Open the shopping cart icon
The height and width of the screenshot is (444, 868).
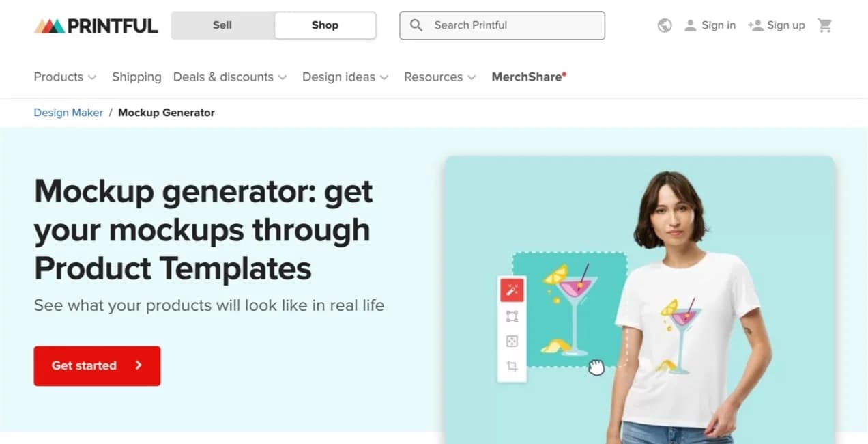825,25
